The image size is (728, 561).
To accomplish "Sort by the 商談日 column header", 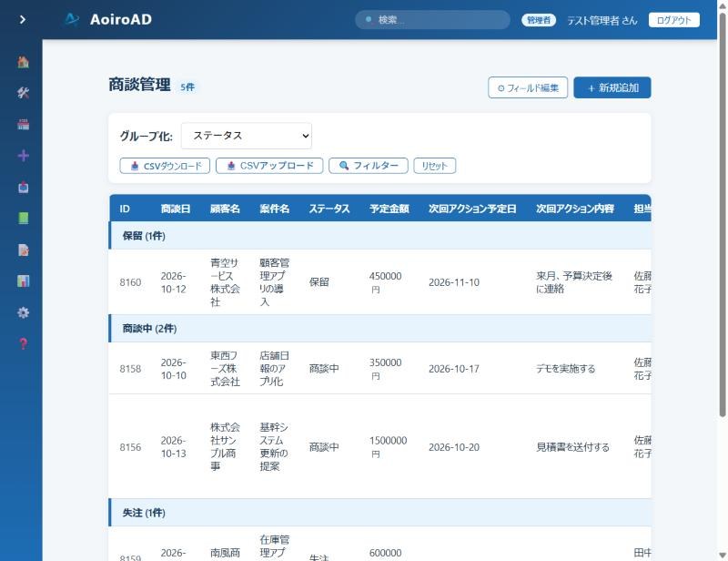I will 175,209.
